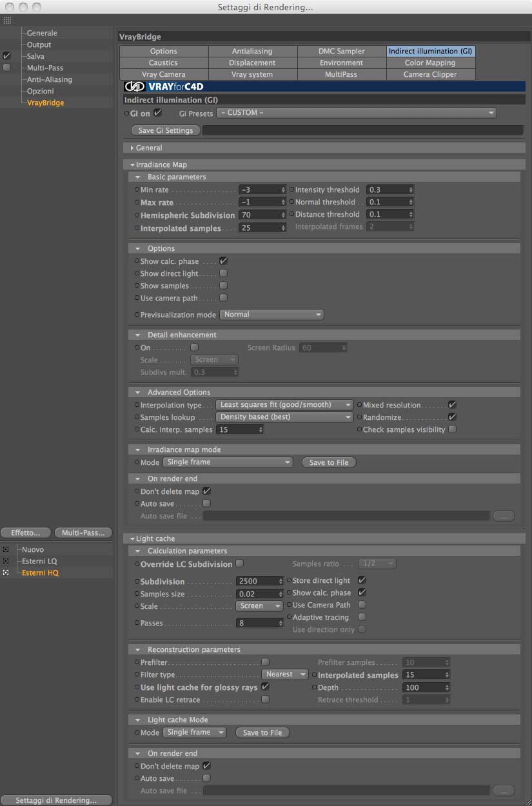Image resolution: width=532 pixels, height=806 pixels.
Task: Switch to the Antialiasing tab
Action: [253, 51]
